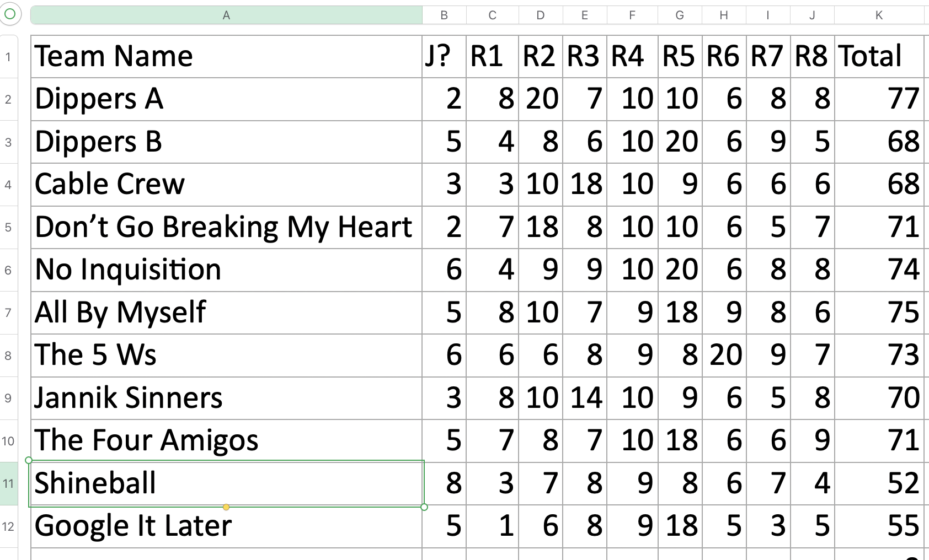
Task: Select the Dippers A cell
Action: 226,99
